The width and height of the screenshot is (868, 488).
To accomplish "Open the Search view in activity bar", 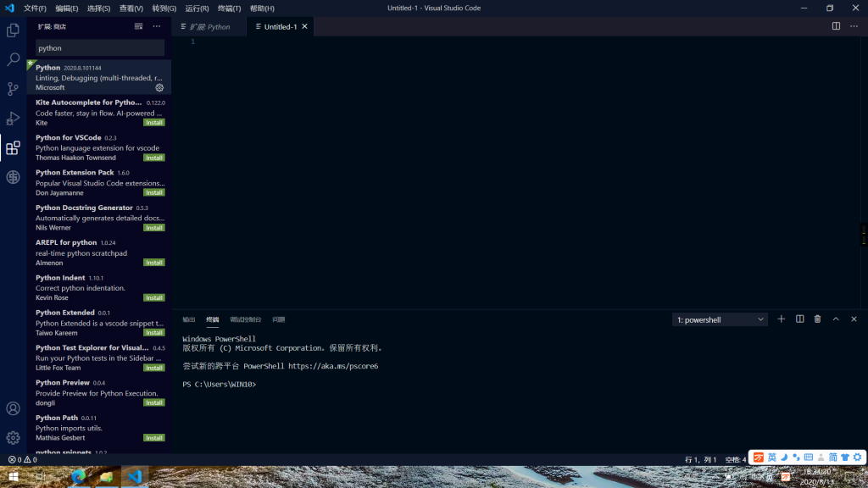I will 13,59.
